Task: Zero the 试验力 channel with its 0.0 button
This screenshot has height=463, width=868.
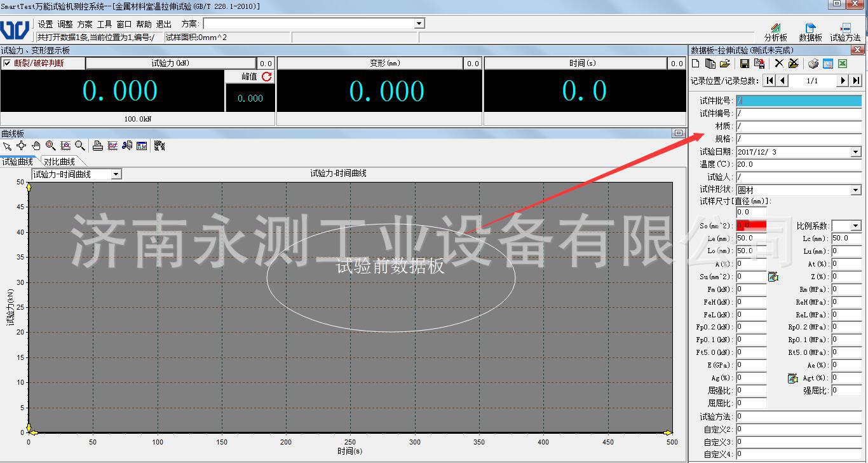Action: click(x=266, y=63)
